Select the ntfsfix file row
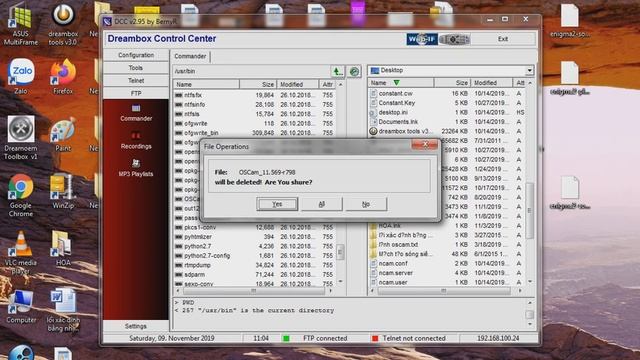Screen dimensions: 640x360 pyautogui.click(x=255, y=95)
